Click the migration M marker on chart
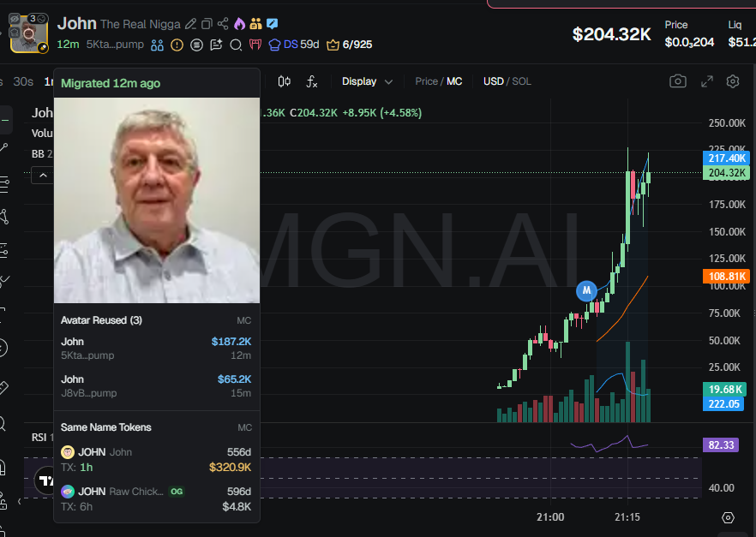This screenshot has width=756, height=537. 586,290
